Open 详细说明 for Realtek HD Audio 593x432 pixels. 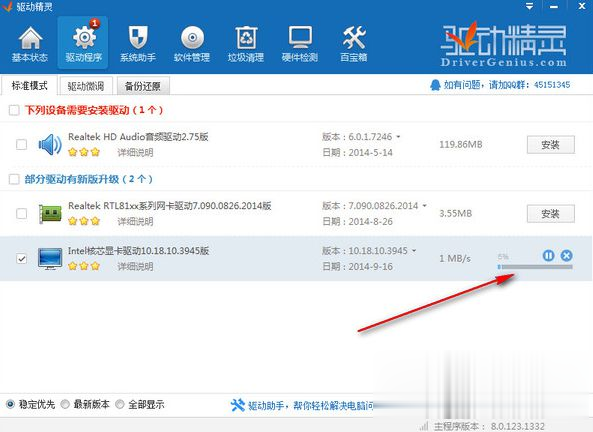click(135, 152)
